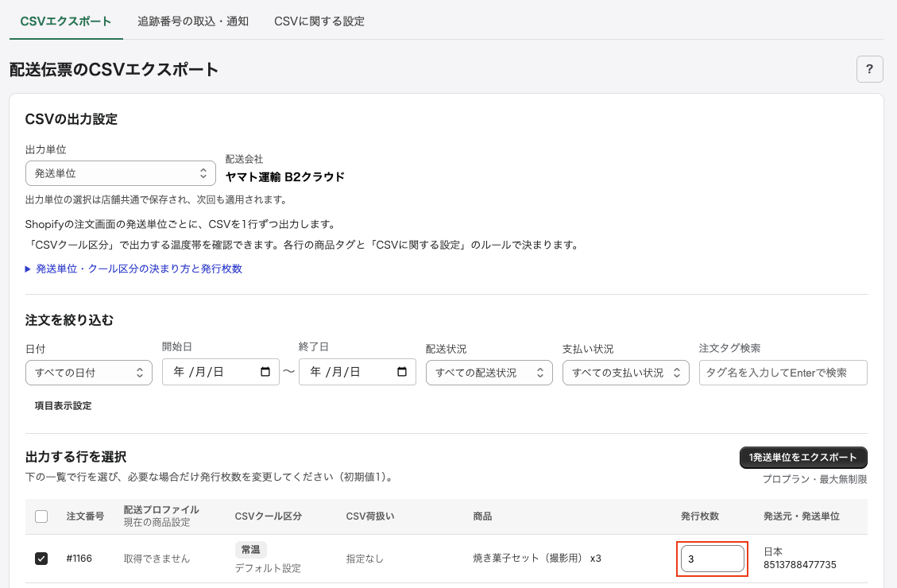This screenshot has width=897, height=588.
Task: Click the 商品 column header
Action: point(482,516)
